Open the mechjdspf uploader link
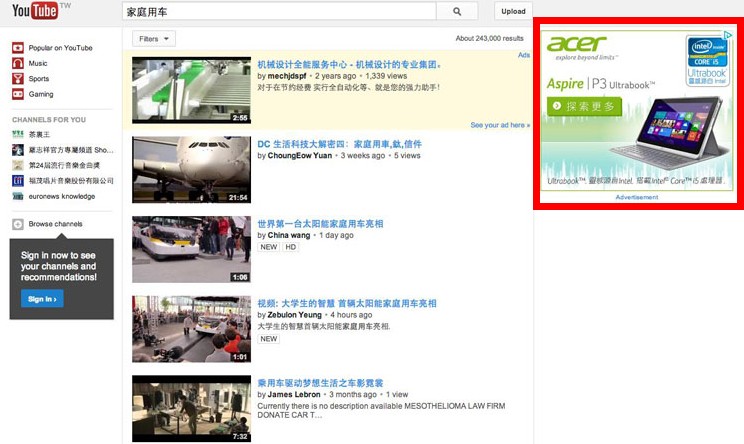Viewport: 744px width, 444px height. 287,76
